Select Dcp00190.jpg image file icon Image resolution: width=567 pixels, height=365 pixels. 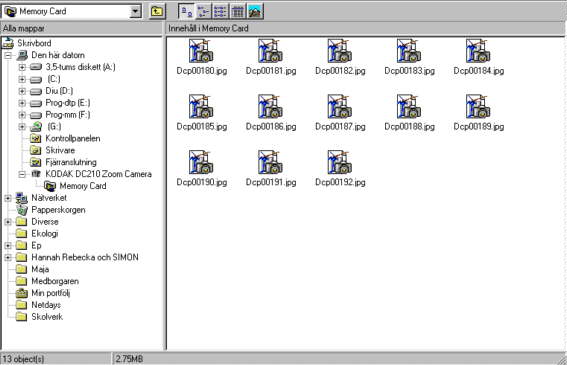201,162
